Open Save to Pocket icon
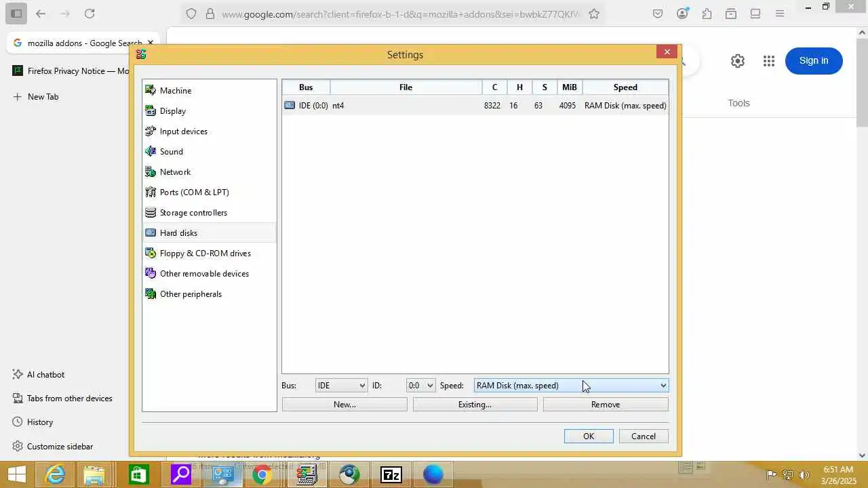This screenshot has height=488, width=868. (658, 14)
